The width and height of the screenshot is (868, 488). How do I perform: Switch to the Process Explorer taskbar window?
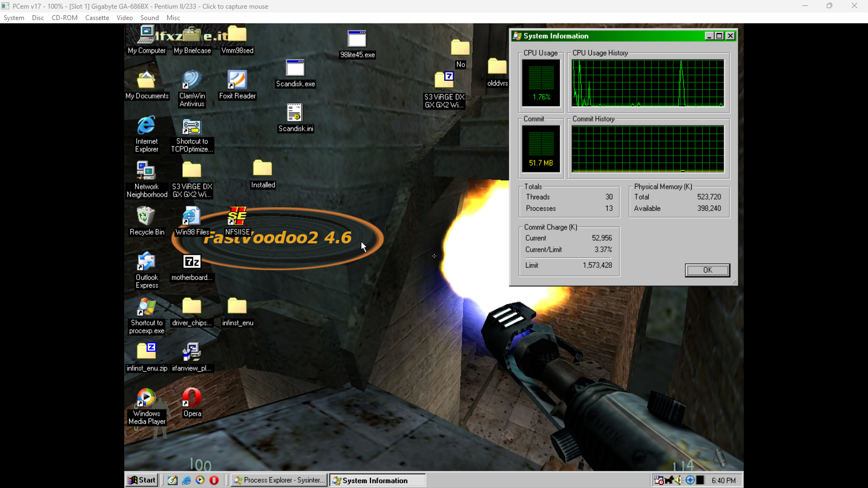(278, 480)
